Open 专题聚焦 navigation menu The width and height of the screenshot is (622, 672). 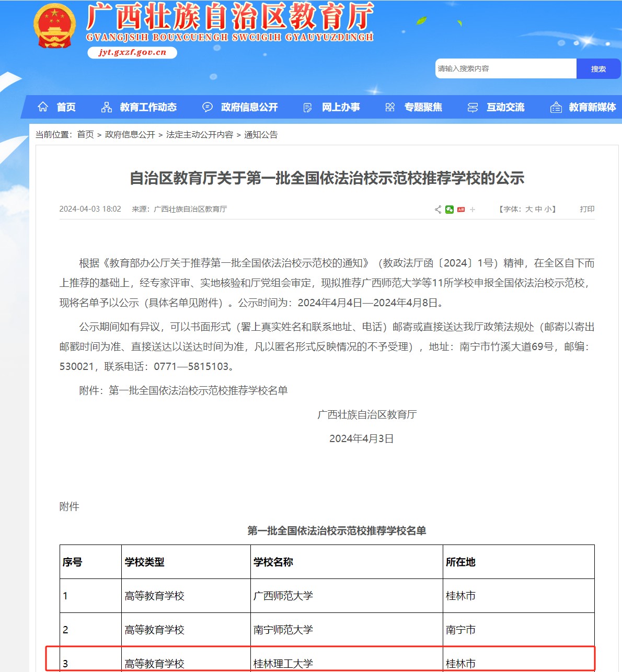coord(423,107)
